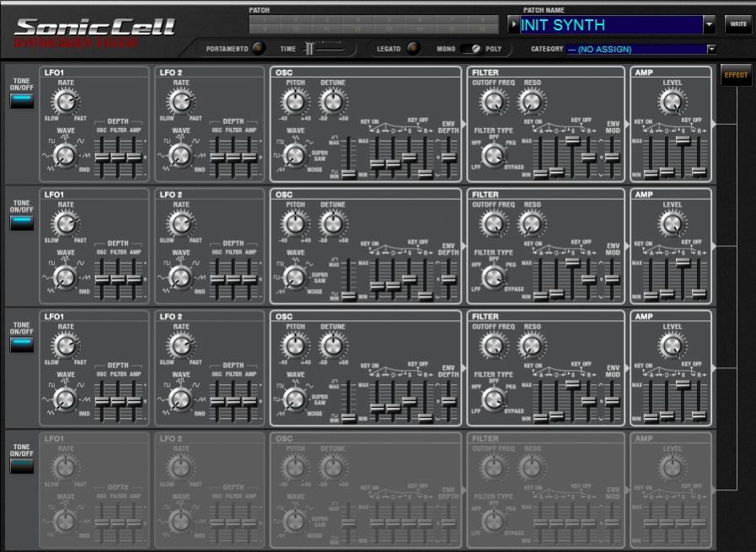Viewport: 756px width, 552px height.
Task: Click the Write button
Action: [737, 24]
